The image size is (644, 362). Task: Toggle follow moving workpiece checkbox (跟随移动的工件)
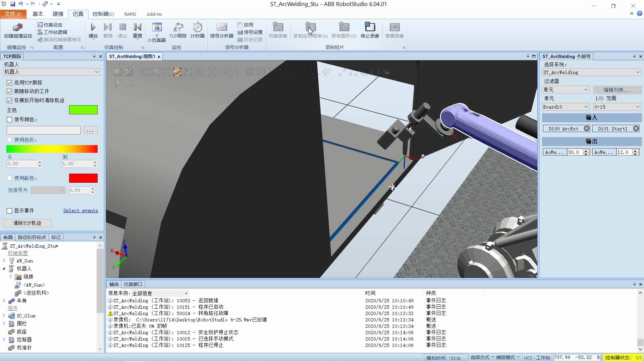(9, 91)
